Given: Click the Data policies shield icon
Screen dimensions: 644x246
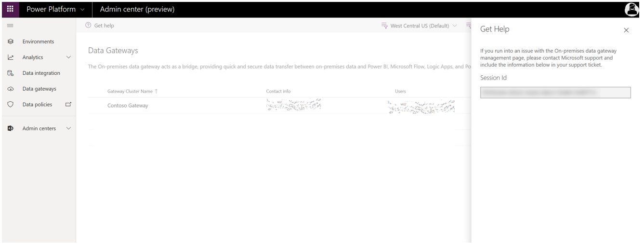Looking at the screenshot, I should (x=11, y=105).
